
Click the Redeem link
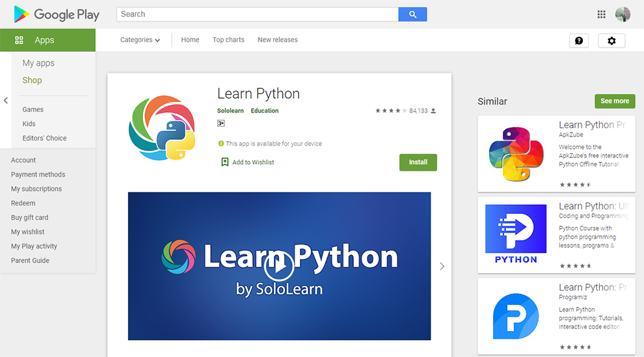[x=23, y=203]
